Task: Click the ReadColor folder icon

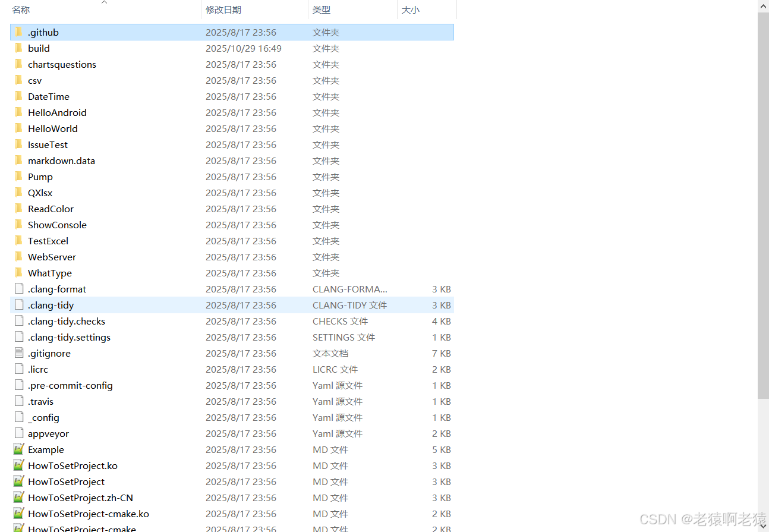Action: (18, 209)
